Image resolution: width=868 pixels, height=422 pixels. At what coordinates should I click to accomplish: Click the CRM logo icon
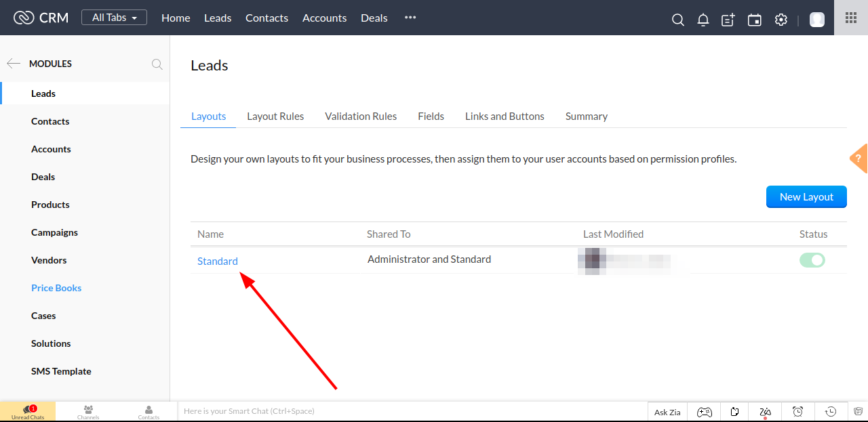pyautogui.click(x=24, y=18)
